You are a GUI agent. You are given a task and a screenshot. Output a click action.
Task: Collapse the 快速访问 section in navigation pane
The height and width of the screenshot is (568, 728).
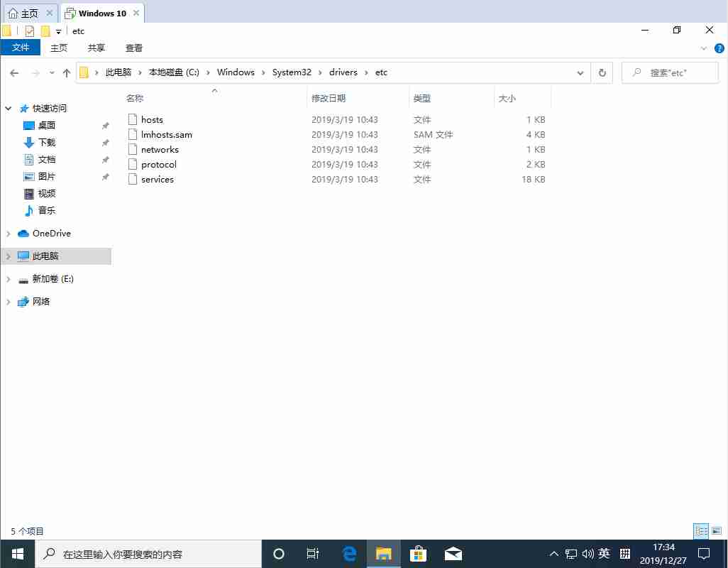(x=7, y=108)
